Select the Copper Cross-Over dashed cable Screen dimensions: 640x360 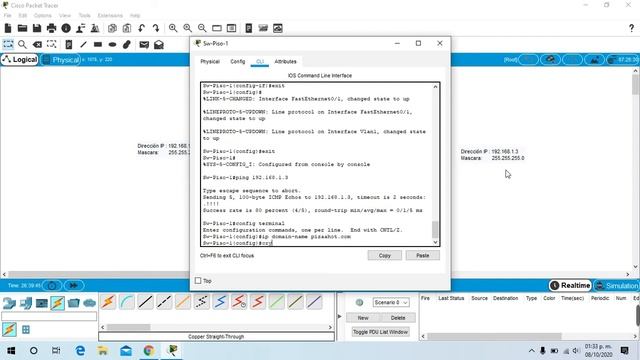(164, 302)
